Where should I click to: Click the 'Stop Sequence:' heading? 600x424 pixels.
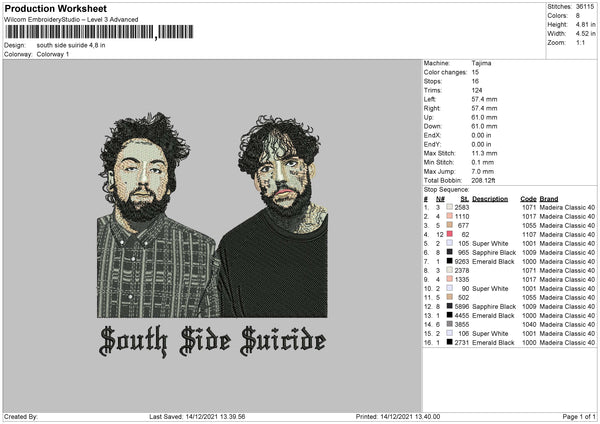446,189
